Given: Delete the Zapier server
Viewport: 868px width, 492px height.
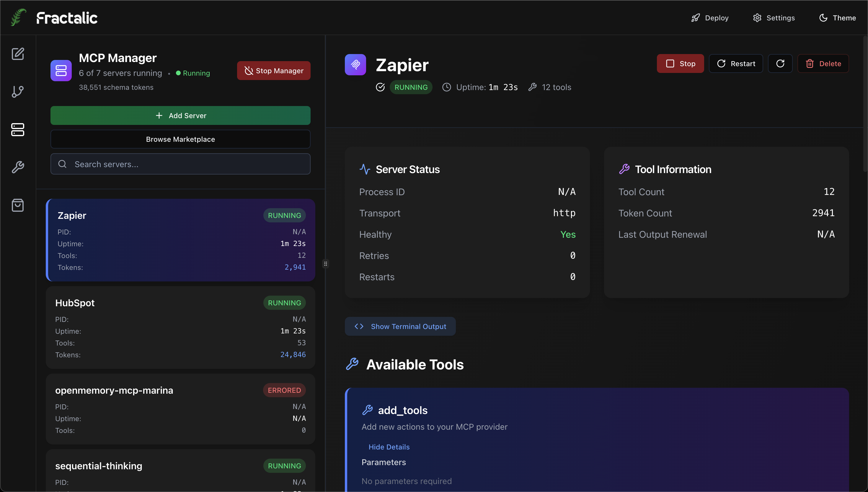Looking at the screenshot, I should click(823, 63).
